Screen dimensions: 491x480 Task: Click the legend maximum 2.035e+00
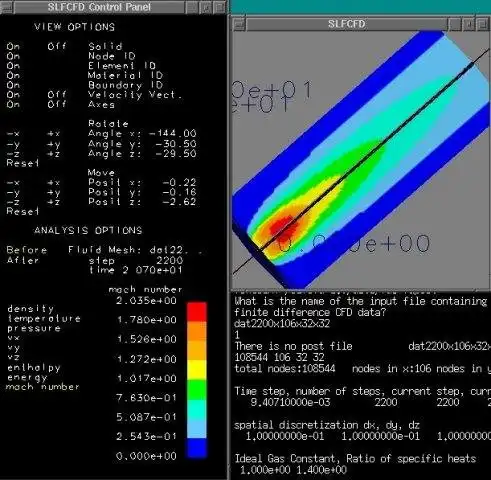(x=146, y=301)
